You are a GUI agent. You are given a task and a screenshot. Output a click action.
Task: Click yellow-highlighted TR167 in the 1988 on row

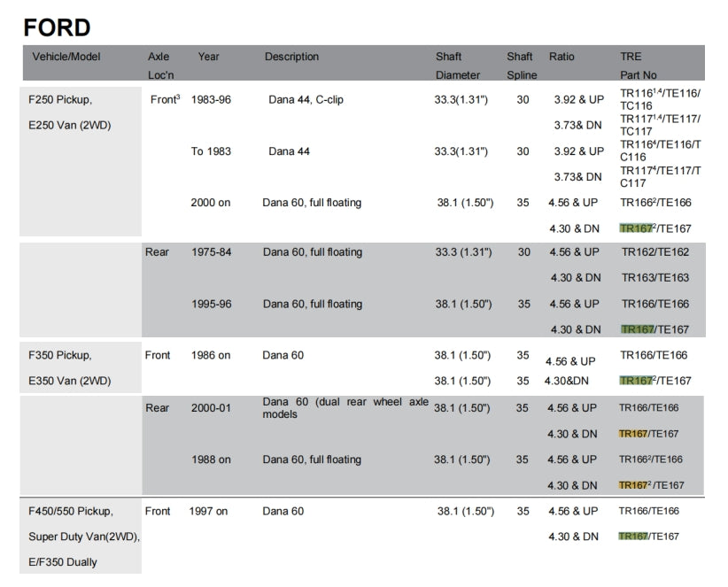633,485
